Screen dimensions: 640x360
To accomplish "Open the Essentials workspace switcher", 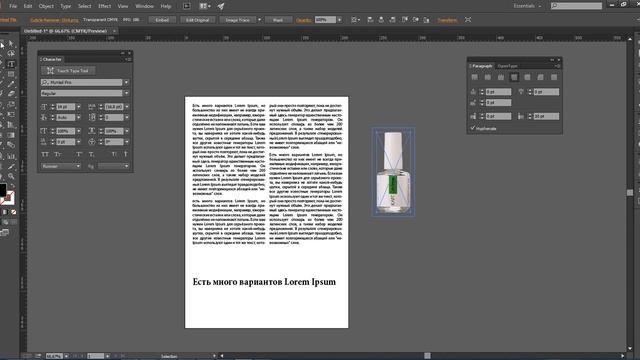I will 527,6.
